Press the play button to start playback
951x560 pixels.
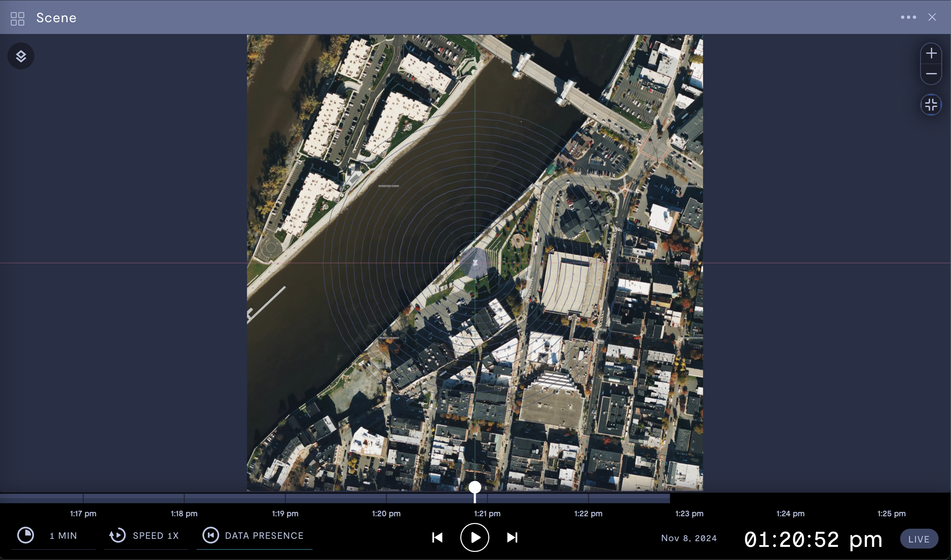tap(475, 536)
